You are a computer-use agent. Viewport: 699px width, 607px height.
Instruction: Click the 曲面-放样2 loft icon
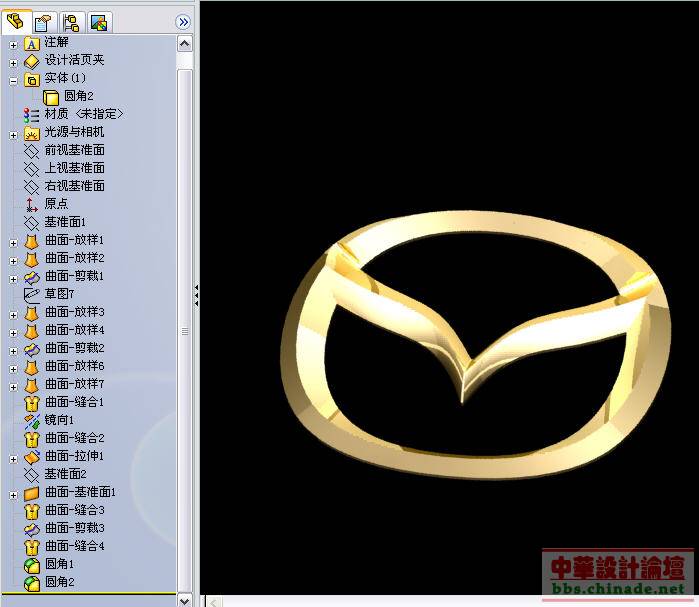pos(32,259)
